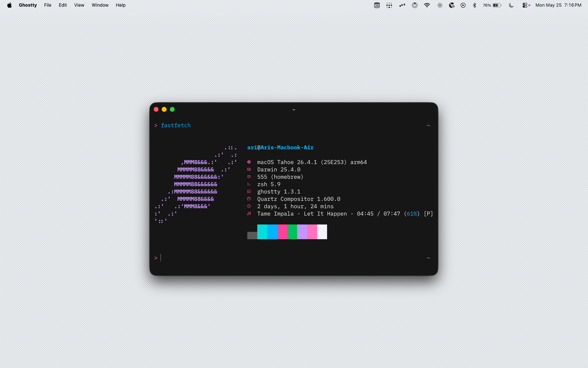This screenshot has width=588, height=368.
Task: Click the hot pink color block
Action: (x=282, y=232)
